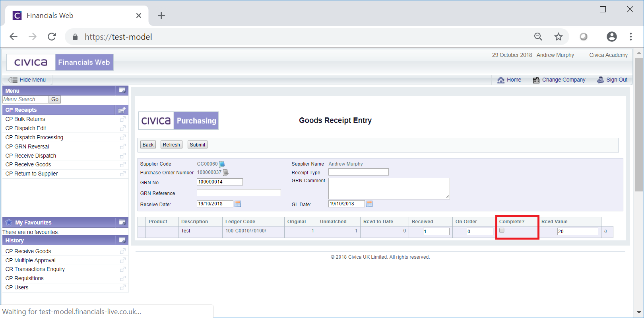Open CR Transactions Enquiry from History
Viewport: 644px width, 318px height.
(35, 269)
